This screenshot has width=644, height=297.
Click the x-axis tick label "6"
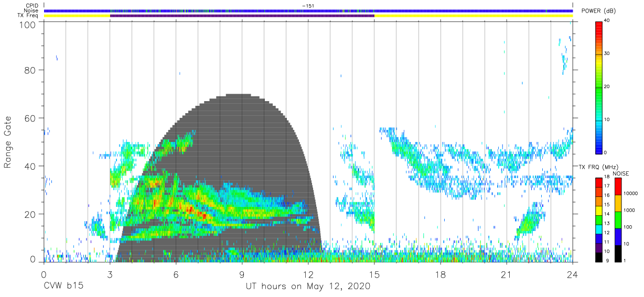point(176,274)
